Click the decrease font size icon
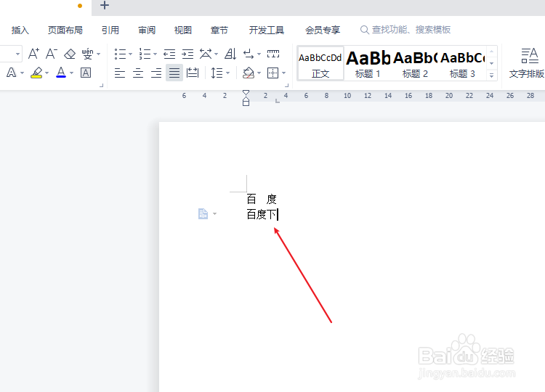This screenshot has height=392, width=545. [52, 54]
